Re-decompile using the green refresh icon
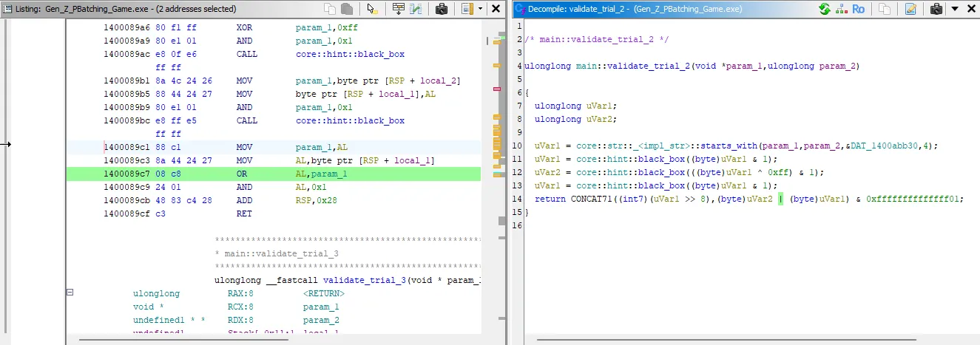This screenshot has height=345, width=980. 825,9
